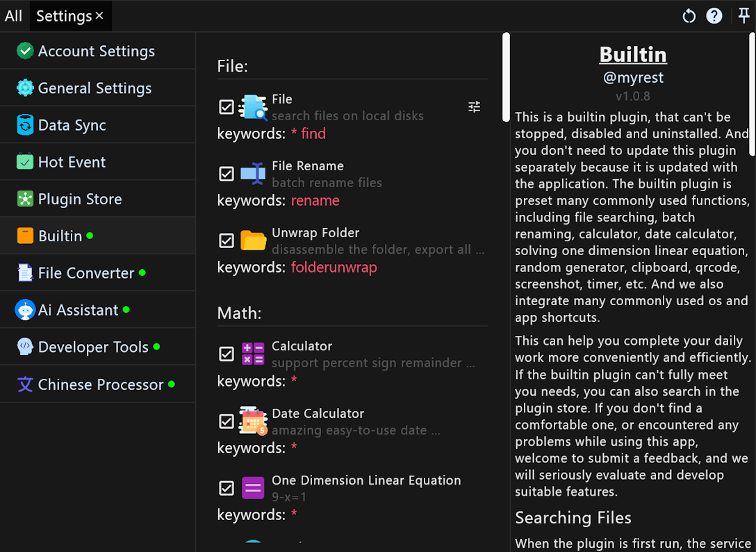Switch to the All tab
This screenshot has height=552, width=756.
[14, 16]
